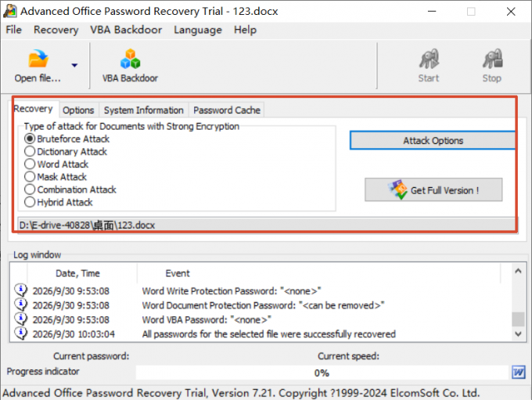The image size is (532, 400).
Task: Click the Open file folder icon
Action: pos(38,59)
